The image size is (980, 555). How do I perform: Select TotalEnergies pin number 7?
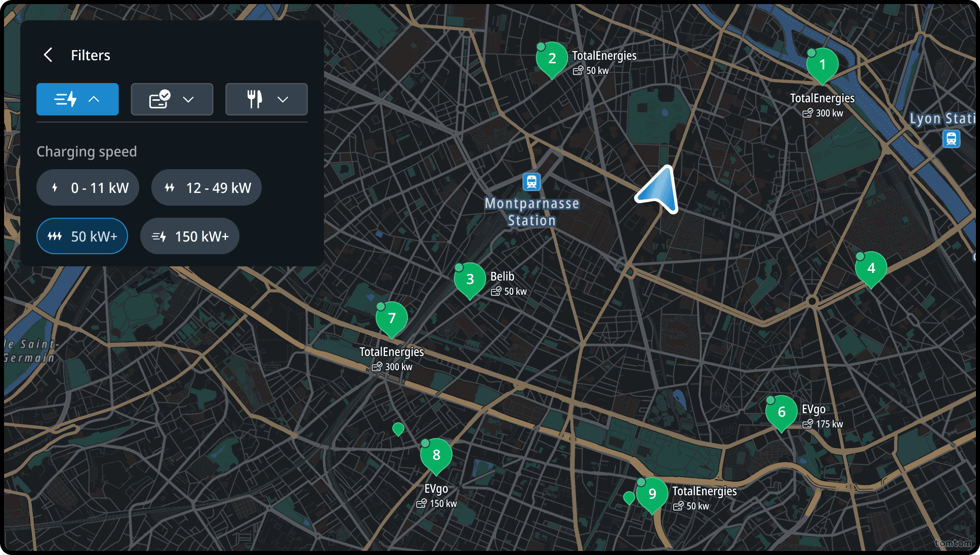[x=391, y=319]
